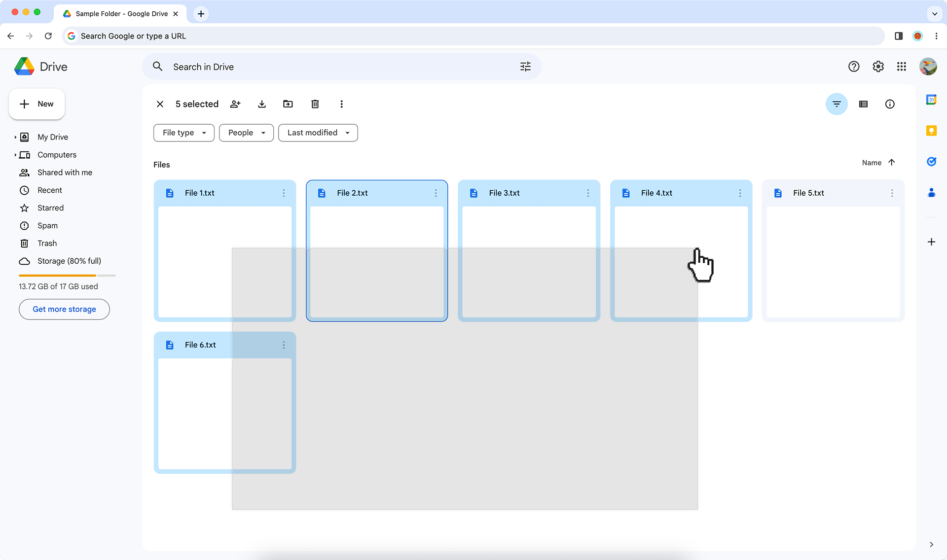Reverse the Name sort order
The image size is (947, 560).
(x=891, y=162)
